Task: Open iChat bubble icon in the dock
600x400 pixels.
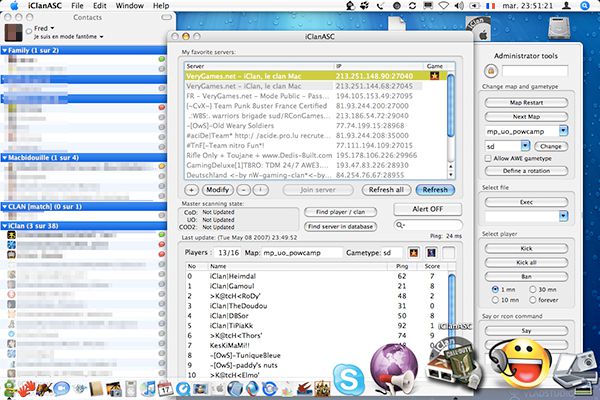Action: point(61,389)
